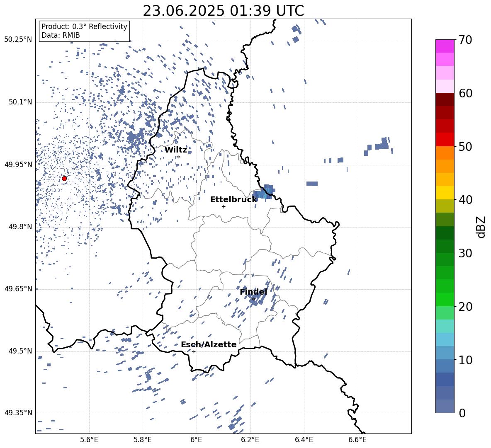
Task: Click the colorbar value 60
Action: coord(465,93)
